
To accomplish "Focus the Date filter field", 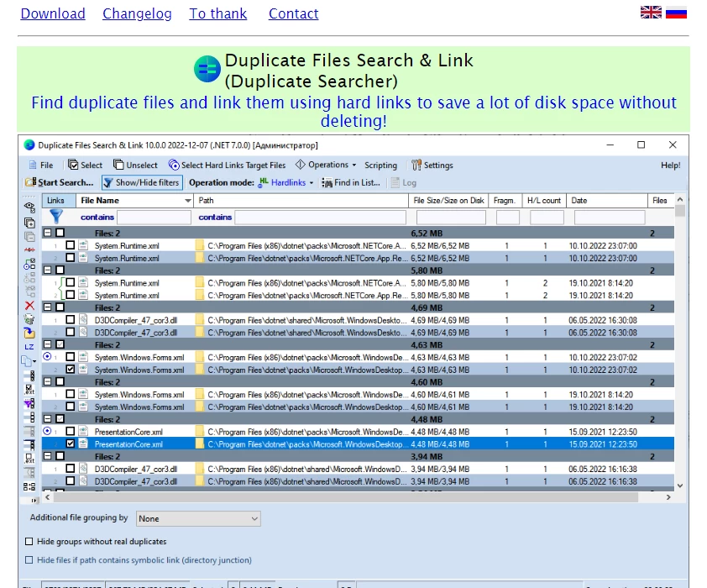I will (610, 218).
